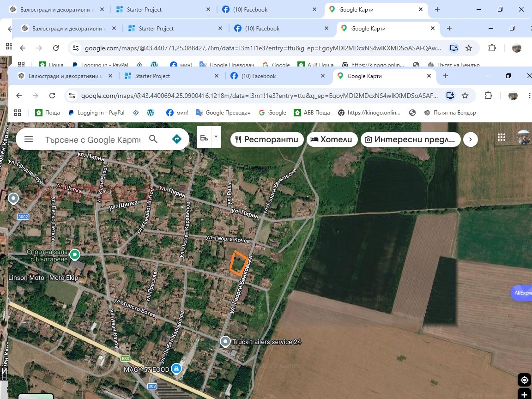The width and height of the screenshot is (532, 399).
Task: Reload the page in the front browser window
Action: [52, 96]
